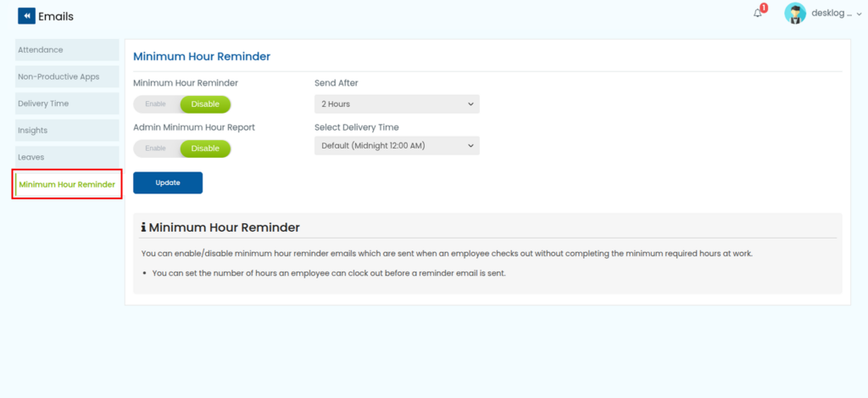Expand the Select Delivery Time dropdown
868x398 pixels.
[397, 146]
